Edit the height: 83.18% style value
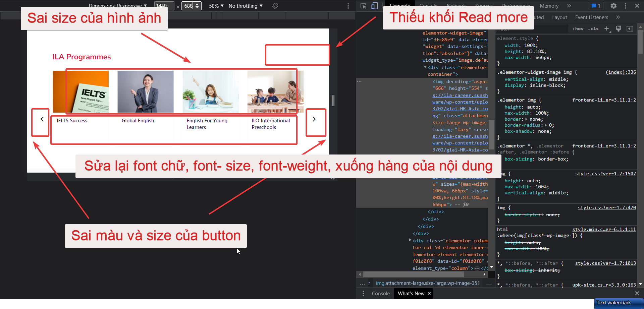This screenshot has height=309, width=644. click(x=536, y=52)
